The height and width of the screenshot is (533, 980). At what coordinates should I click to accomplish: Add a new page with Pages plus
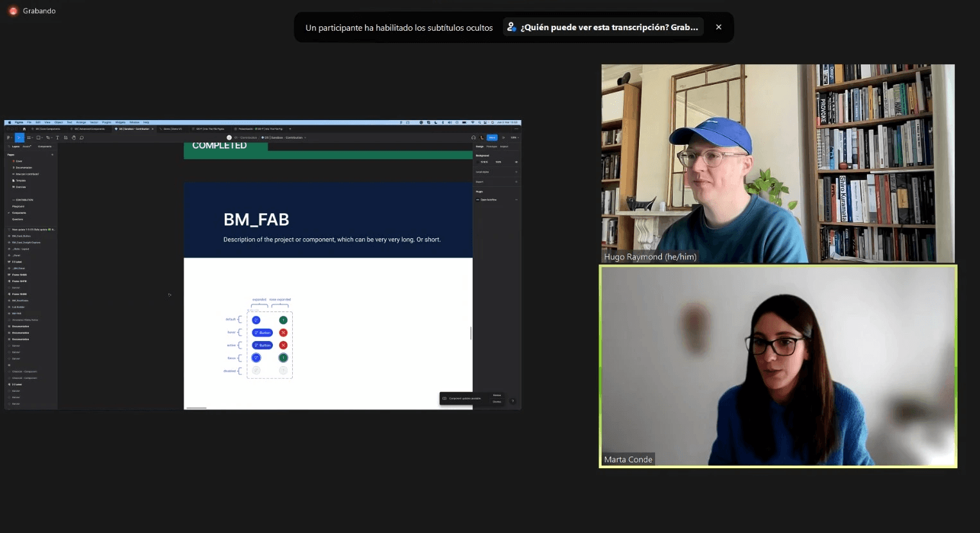(52, 155)
